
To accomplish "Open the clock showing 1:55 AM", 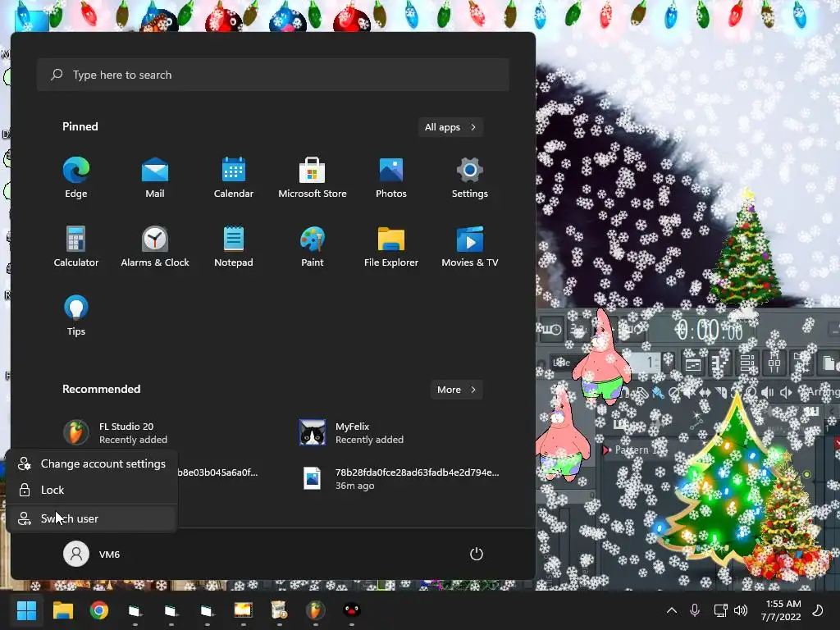I will [x=781, y=610].
